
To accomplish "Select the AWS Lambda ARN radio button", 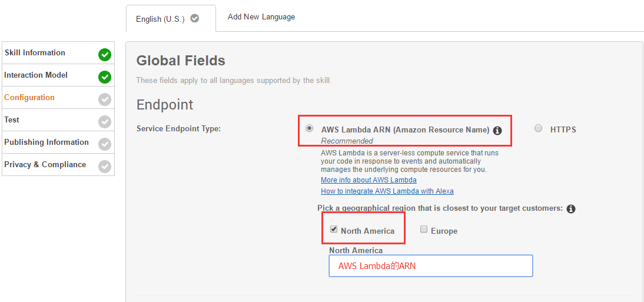I will pyautogui.click(x=309, y=128).
